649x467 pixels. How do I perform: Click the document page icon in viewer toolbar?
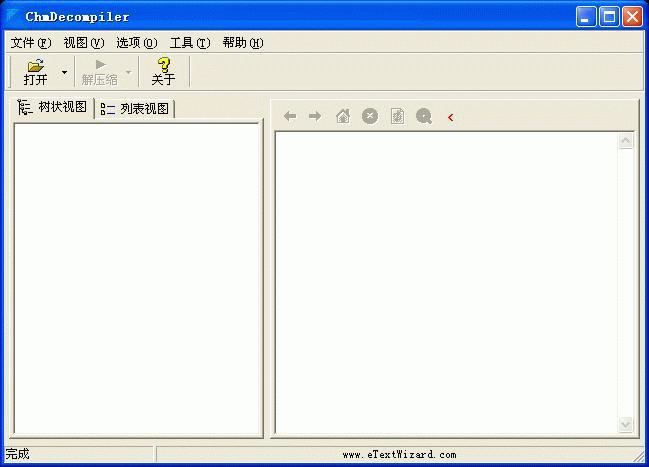pos(397,117)
